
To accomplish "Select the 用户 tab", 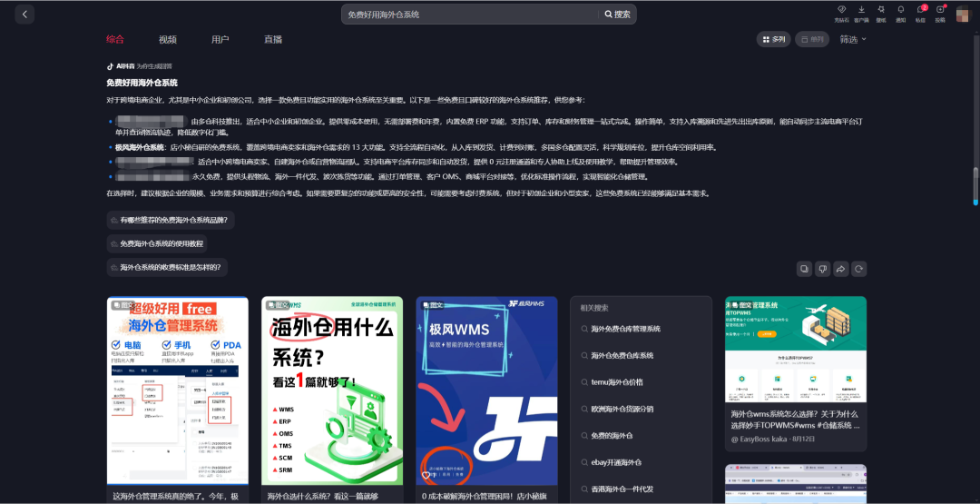I will click(x=220, y=39).
